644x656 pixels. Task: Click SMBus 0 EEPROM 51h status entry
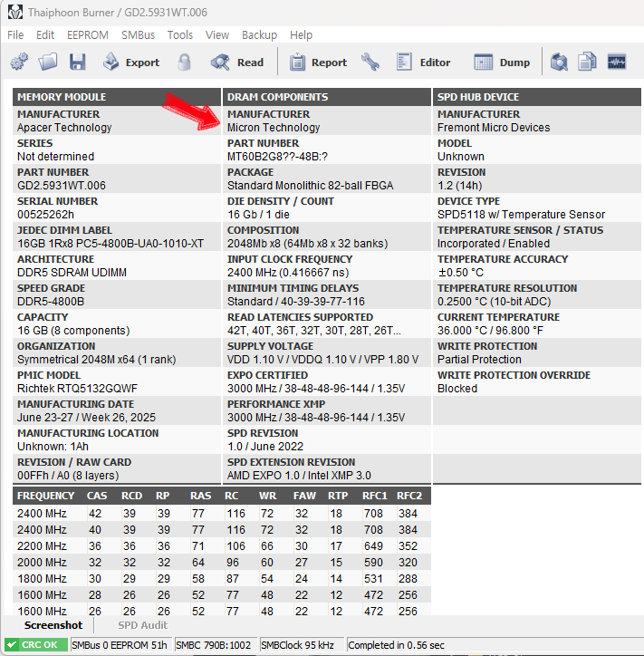coord(120,645)
